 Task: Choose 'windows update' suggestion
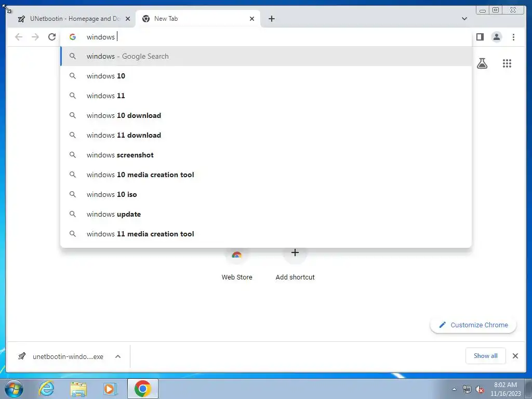click(265, 214)
